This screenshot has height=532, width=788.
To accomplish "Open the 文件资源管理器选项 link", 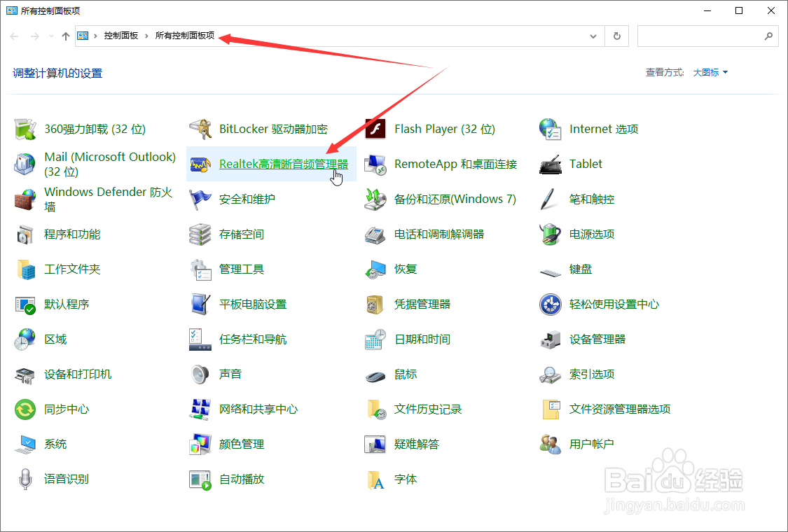I will click(620, 409).
